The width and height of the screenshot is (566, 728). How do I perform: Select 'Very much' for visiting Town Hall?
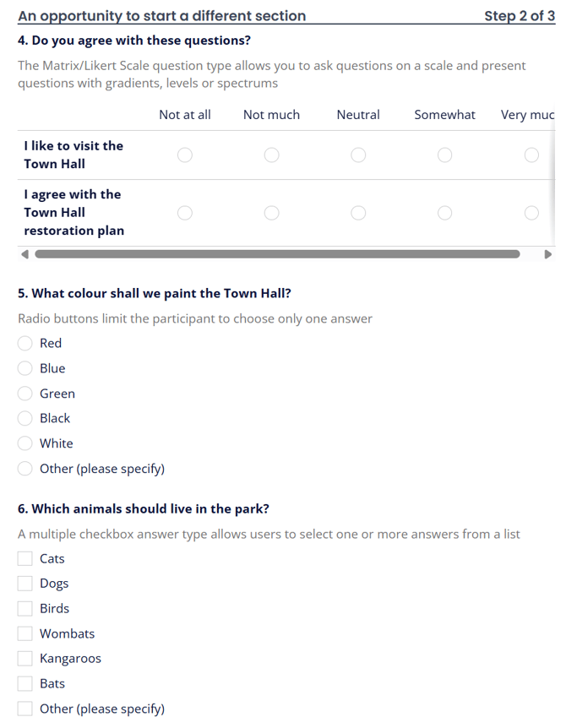(531, 155)
